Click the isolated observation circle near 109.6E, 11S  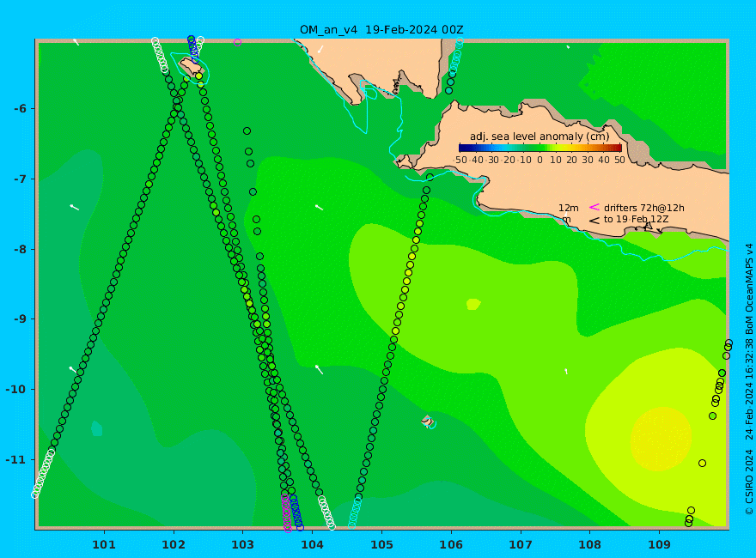tap(702, 463)
